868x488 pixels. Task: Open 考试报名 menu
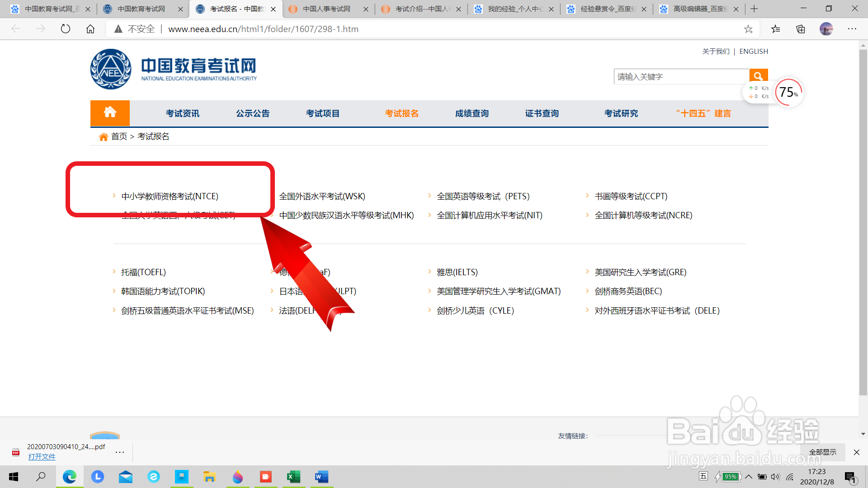pos(402,113)
